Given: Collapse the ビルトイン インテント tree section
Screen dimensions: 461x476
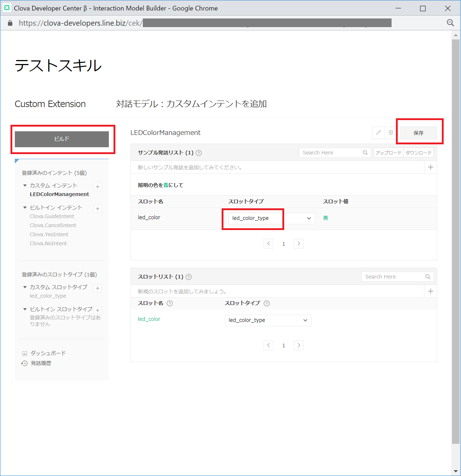Looking at the screenshot, I should pos(25,208).
